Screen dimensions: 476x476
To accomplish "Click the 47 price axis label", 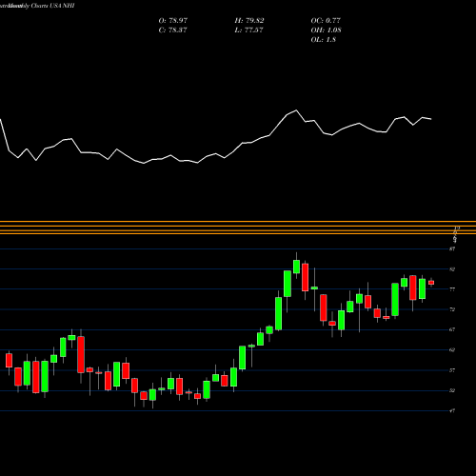I will click(452, 411).
